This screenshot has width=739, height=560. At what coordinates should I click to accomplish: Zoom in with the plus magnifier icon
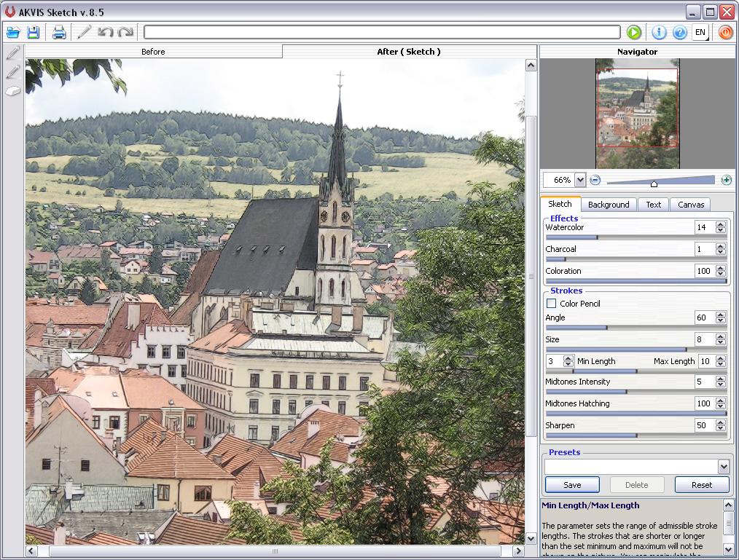click(x=726, y=180)
